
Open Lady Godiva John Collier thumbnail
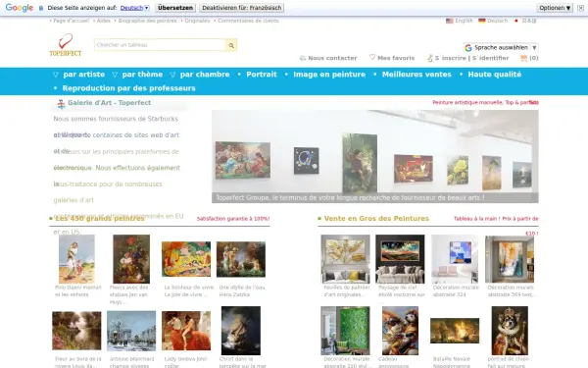186,331
